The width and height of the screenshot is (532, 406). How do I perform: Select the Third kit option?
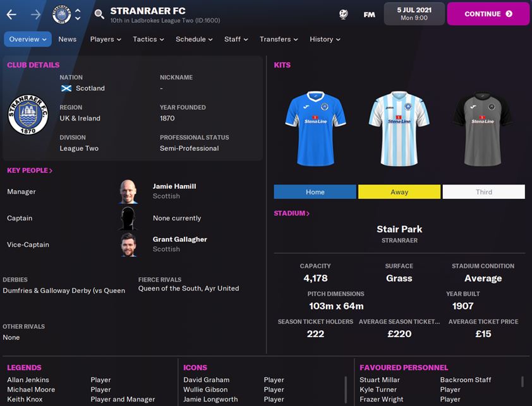484,192
